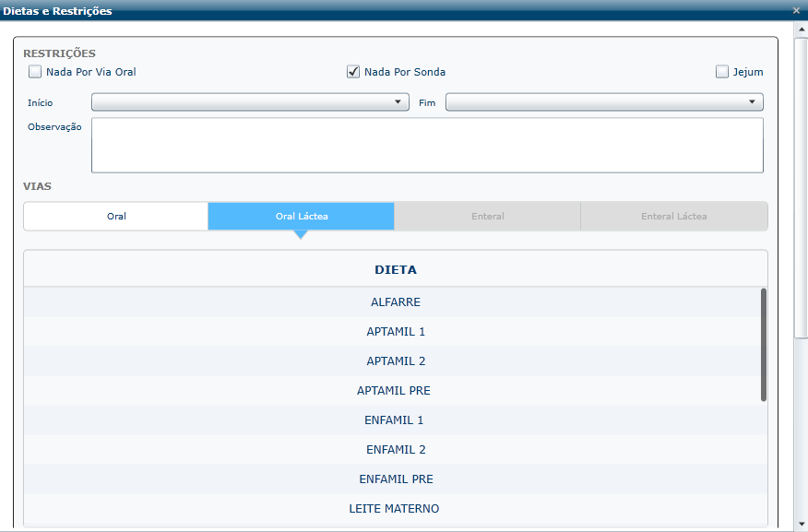Select ENFAMIL 2 from the list

pyautogui.click(x=396, y=450)
